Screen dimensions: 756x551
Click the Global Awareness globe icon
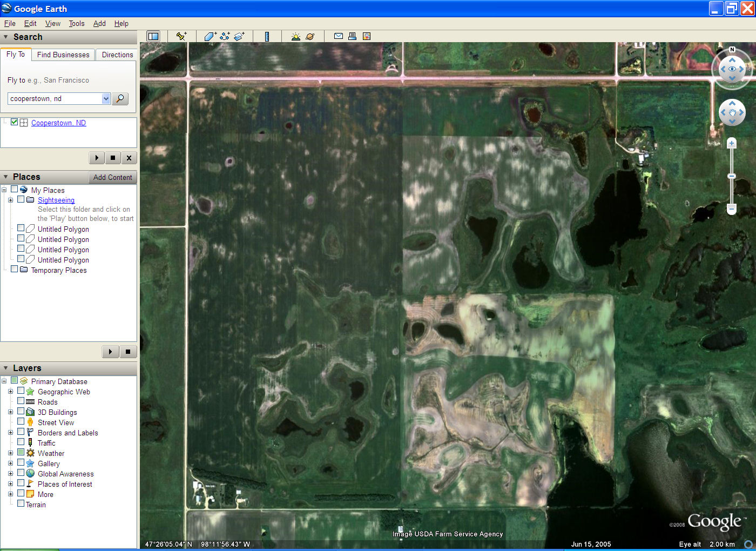[30, 474]
